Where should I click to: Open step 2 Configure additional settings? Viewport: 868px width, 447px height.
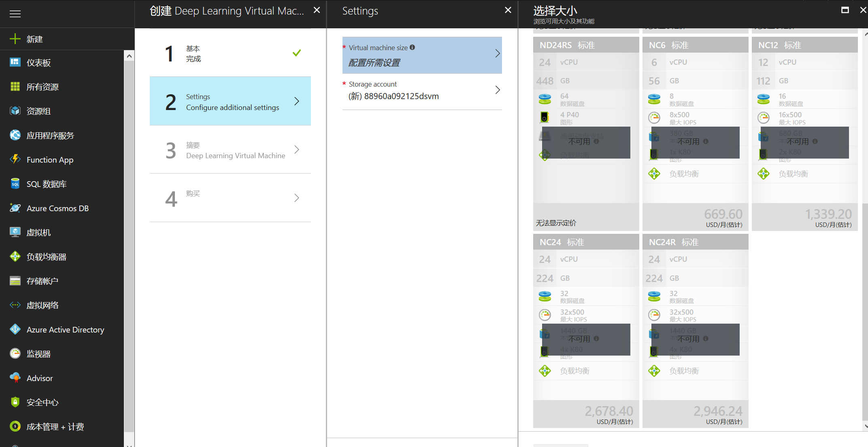(x=230, y=101)
